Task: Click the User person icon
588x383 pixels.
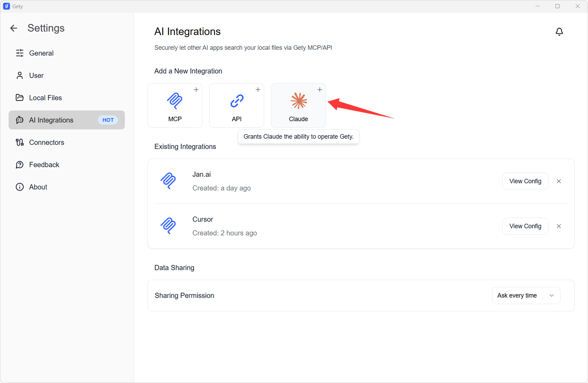Action: [20, 75]
